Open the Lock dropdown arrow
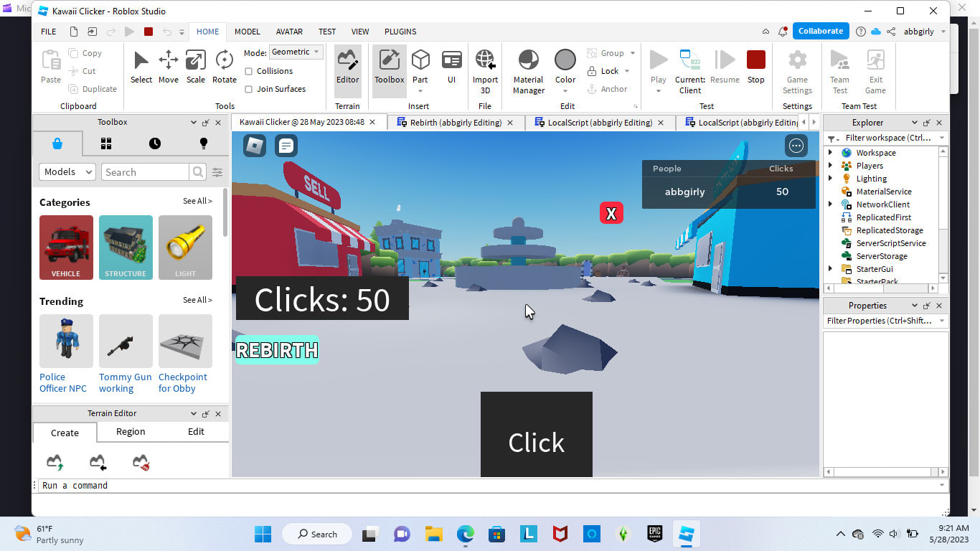The height and width of the screenshot is (551, 980). pyautogui.click(x=627, y=71)
